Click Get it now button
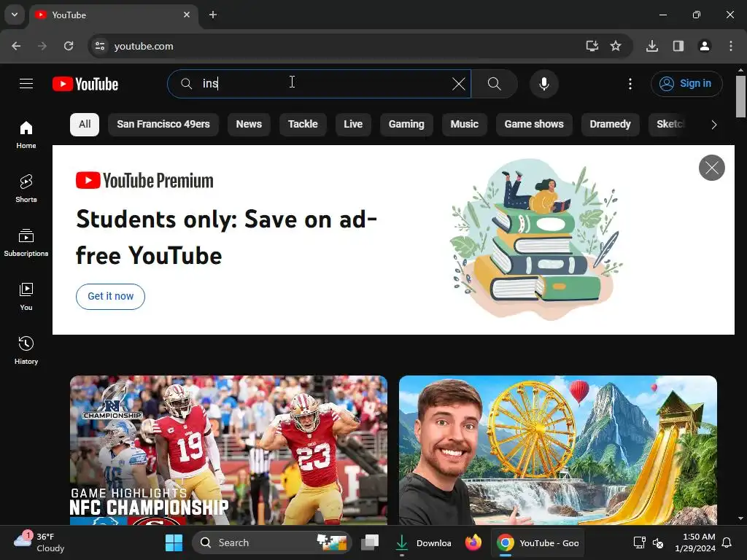This screenshot has height=560, width=747. click(x=111, y=296)
